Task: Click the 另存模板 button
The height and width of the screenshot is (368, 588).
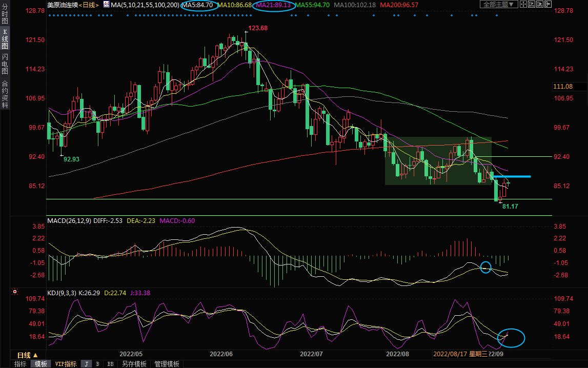Action: [x=134, y=364]
